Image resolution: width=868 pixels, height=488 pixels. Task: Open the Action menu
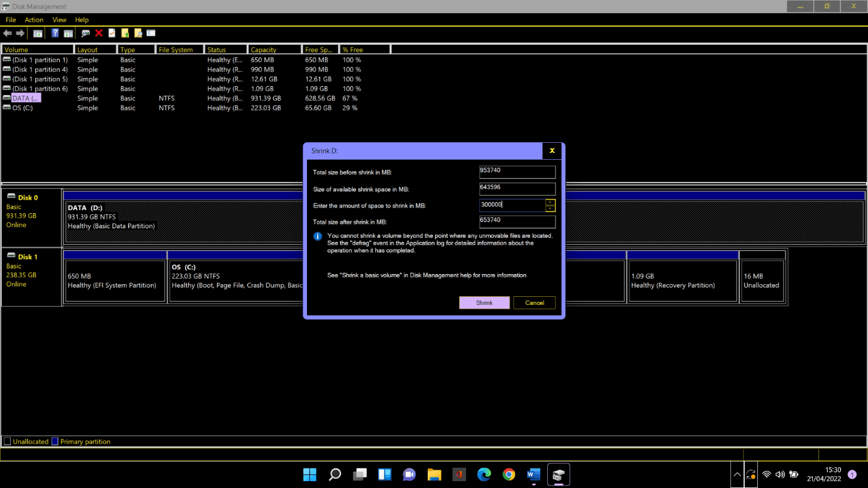point(34,19)
